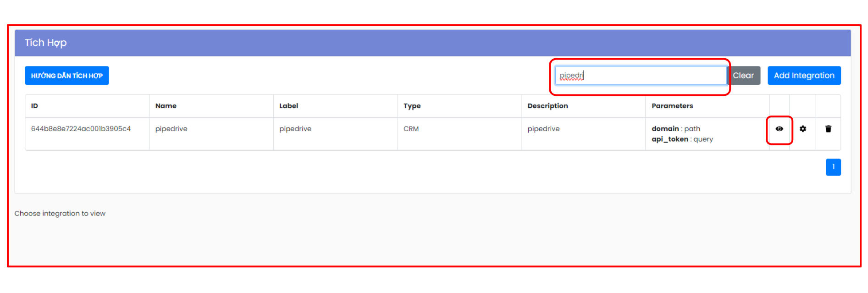
Task: Click the ID column header
Action: (x=35, y=106)
